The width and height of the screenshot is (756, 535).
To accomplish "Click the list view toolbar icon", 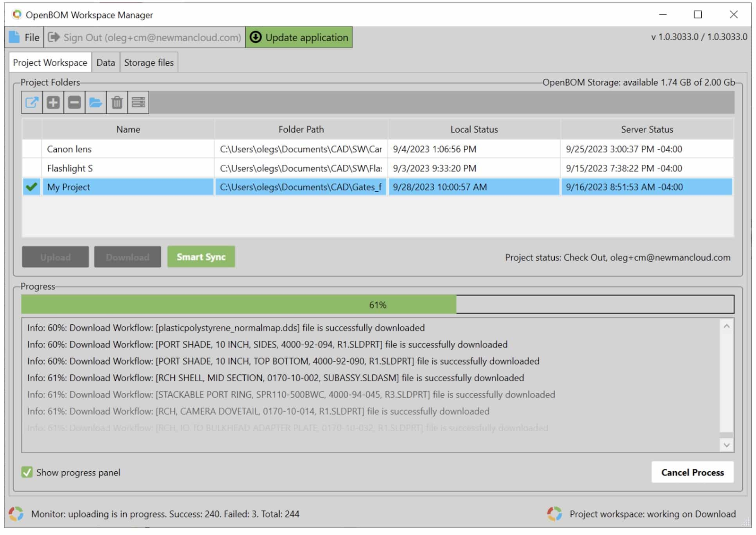I will pyautogui.click(x=138, y=102).
